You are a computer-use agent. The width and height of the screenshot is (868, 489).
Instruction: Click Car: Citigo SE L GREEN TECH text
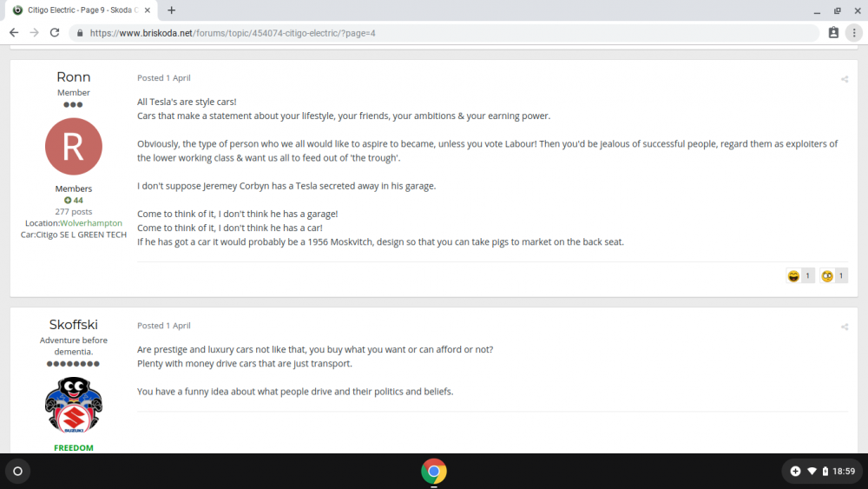point(74,235)
